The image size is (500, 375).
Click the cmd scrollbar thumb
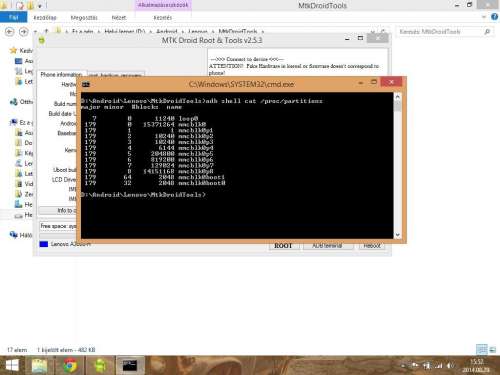(397, 107)
